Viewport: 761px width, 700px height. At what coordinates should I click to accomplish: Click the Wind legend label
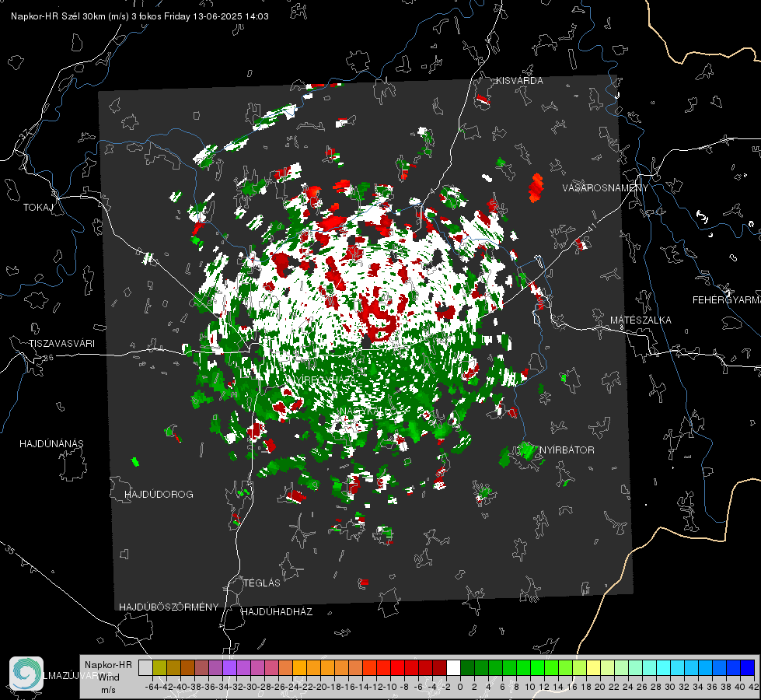click(x=109, y=677)
